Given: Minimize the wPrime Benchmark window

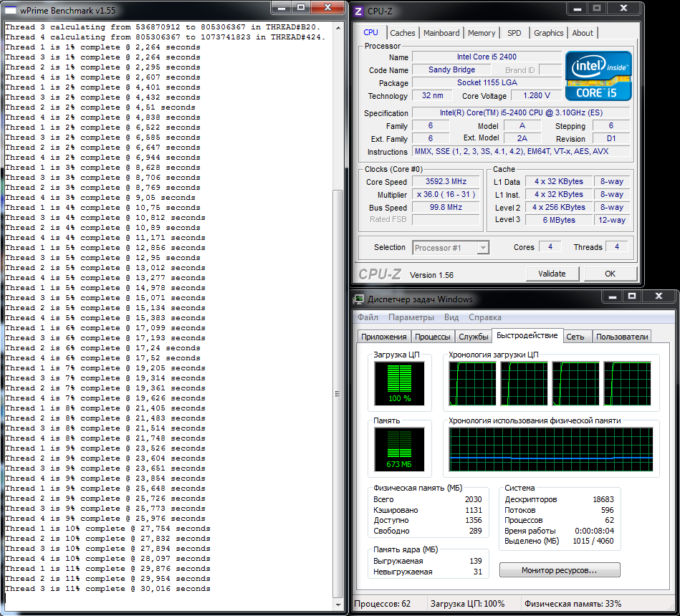Looking at the screenshot, I should click(280, 8).
